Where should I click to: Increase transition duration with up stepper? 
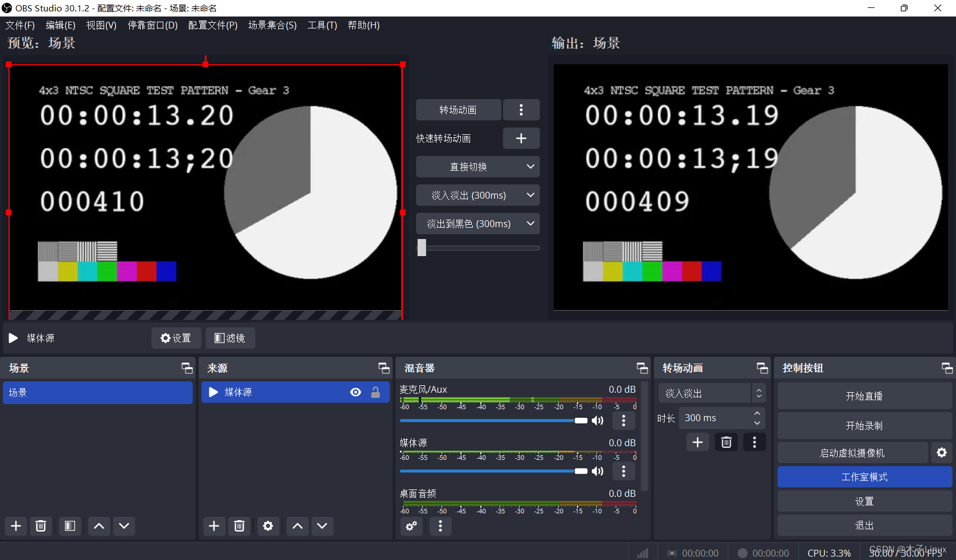pyautogui.click(x=757, y=413)
